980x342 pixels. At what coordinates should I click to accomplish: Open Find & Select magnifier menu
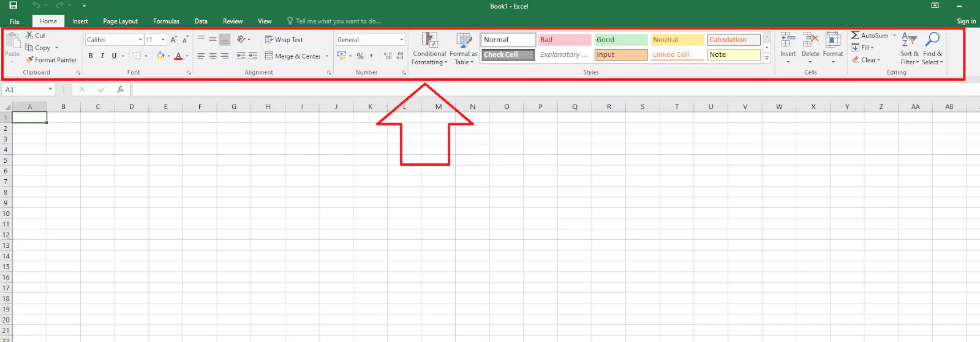point(932,49)
